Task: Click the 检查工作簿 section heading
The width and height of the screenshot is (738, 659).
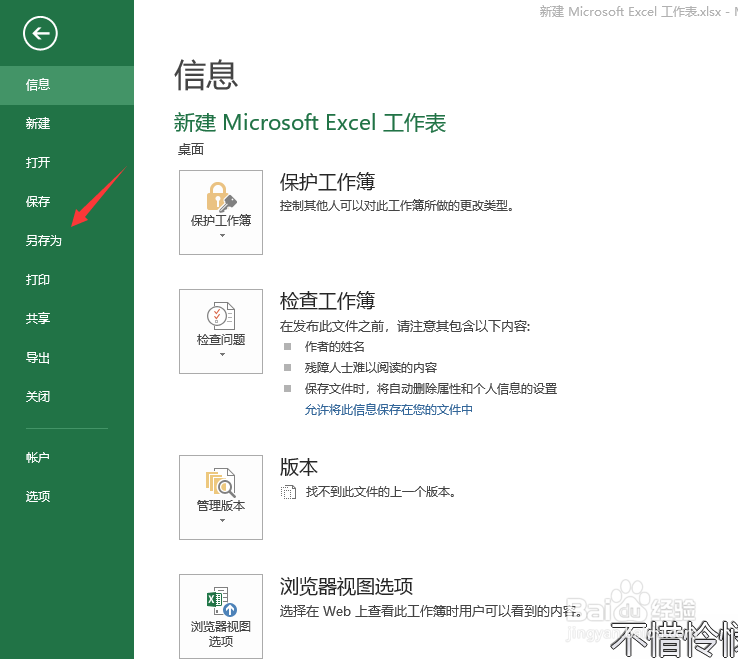Action: (x=328, y=301)
